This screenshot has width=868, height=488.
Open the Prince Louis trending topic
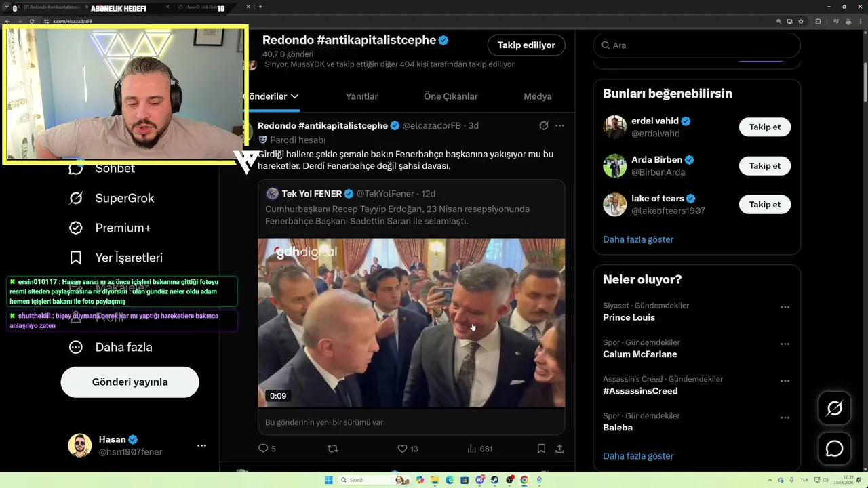tap(629, 317)
